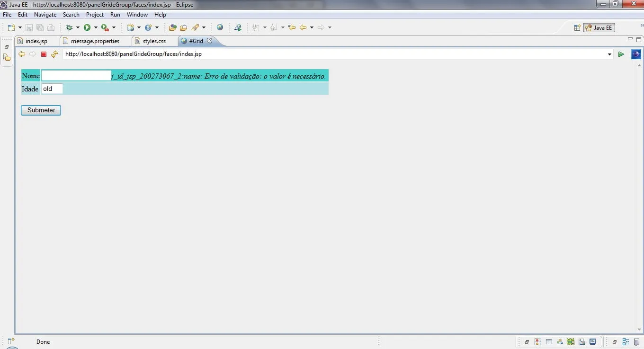644x349 pixels.
Task: Click the toolbar Back navigation arrow
Action: click(x=303, y=27)
